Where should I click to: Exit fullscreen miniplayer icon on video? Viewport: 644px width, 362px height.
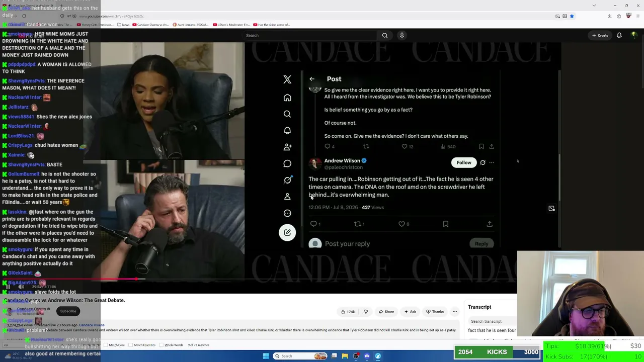551,208
